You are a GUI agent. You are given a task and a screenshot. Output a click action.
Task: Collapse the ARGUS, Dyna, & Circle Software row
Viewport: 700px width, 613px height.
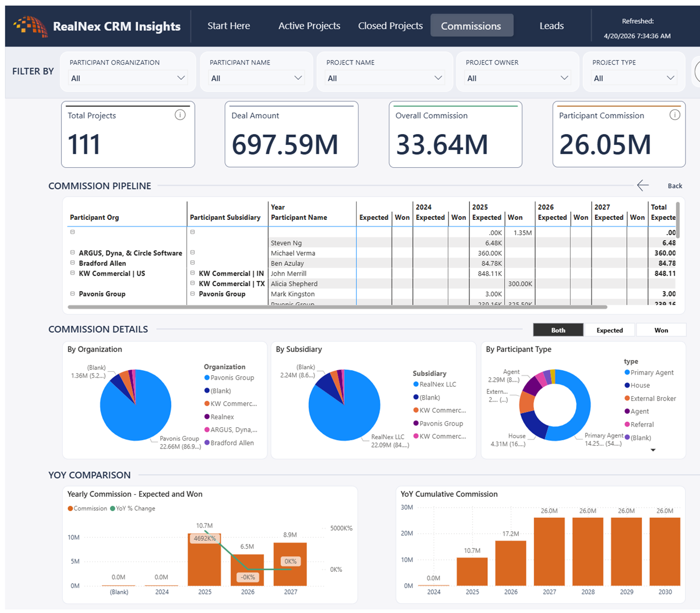(x=73, y=252)
